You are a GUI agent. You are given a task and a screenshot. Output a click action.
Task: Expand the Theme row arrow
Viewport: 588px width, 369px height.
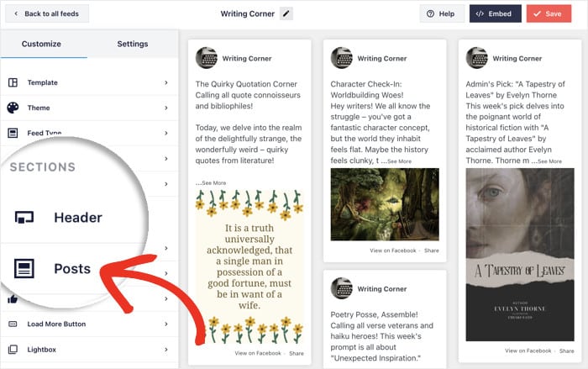pyautogui.click(x=166, y=108)
